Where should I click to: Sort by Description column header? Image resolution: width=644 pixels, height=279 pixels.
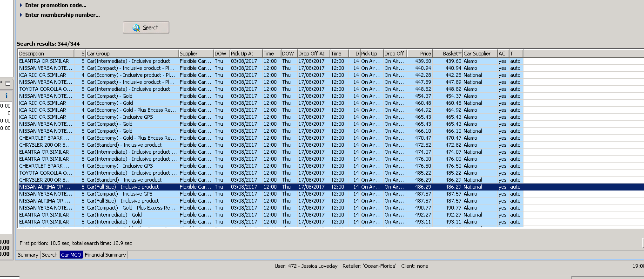tap(47, 54)
